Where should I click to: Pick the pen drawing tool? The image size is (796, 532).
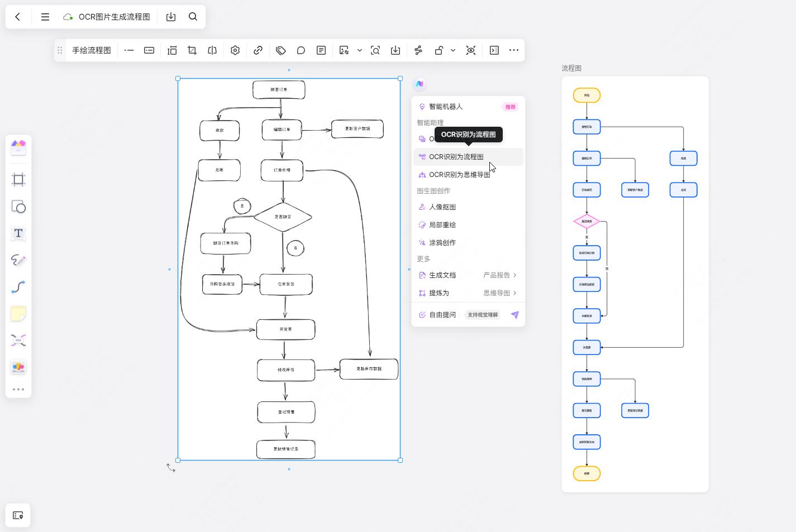tap(18, 260)
